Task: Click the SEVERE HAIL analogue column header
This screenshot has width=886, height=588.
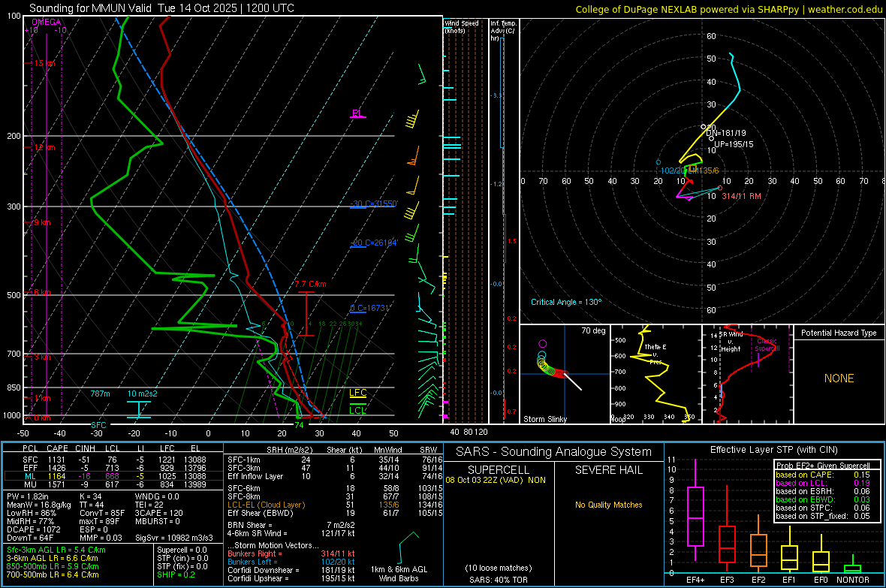Action: click(x=608, y=470)
